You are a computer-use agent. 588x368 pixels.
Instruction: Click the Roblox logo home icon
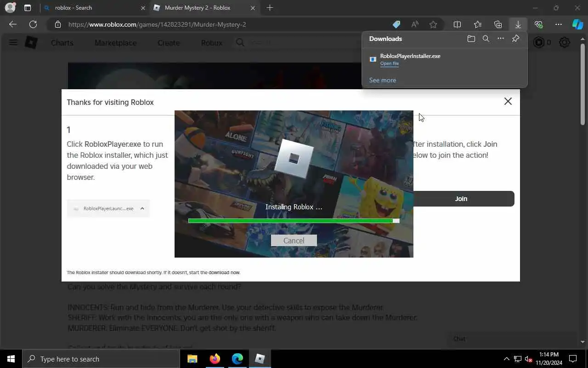[31, 43]
